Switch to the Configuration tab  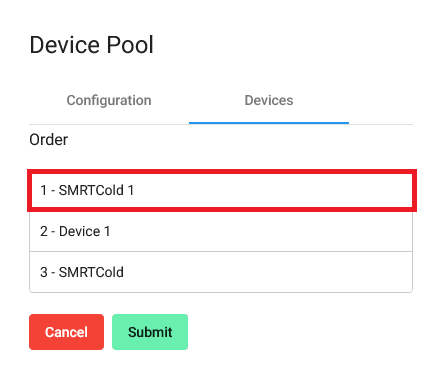click(109, 100)
